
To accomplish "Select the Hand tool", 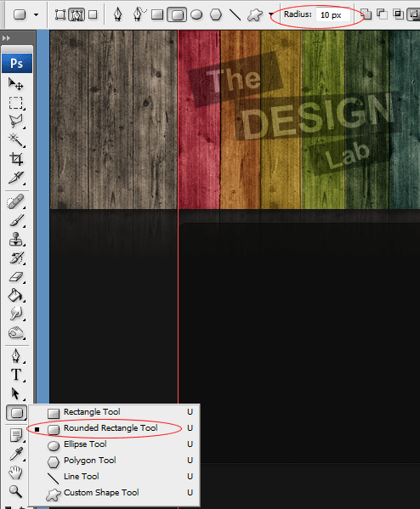I will point(16,472).
